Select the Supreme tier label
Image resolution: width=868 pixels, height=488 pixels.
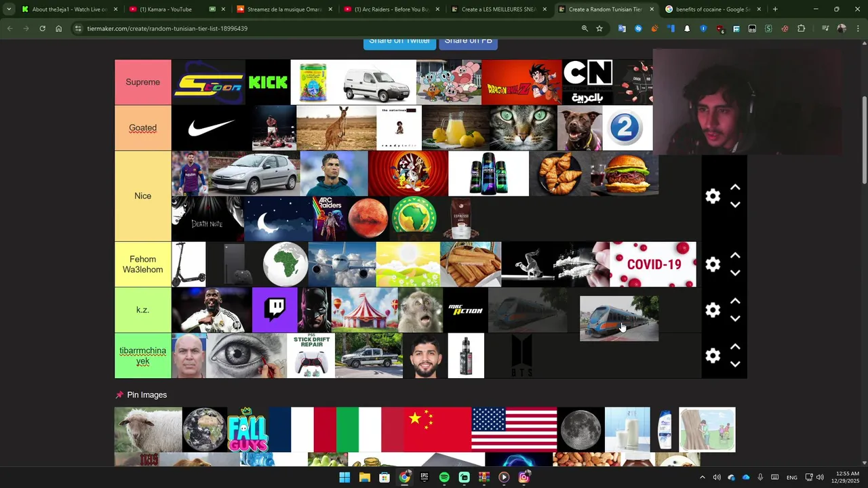[142, 82]
